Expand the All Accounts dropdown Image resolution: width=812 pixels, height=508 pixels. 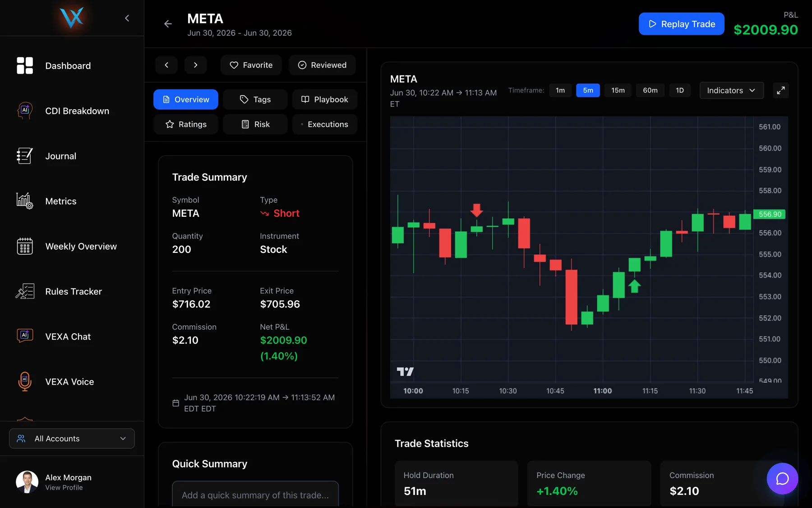(72, 438)
